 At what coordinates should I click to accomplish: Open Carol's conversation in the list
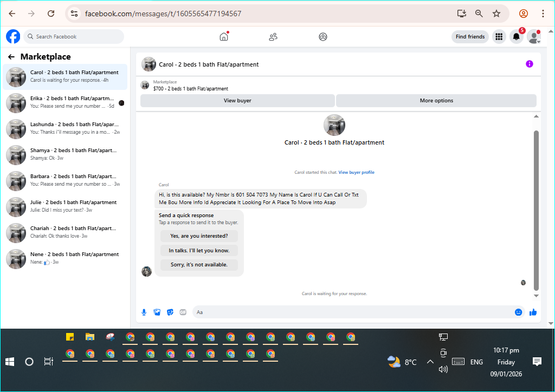tap(65, 77)
